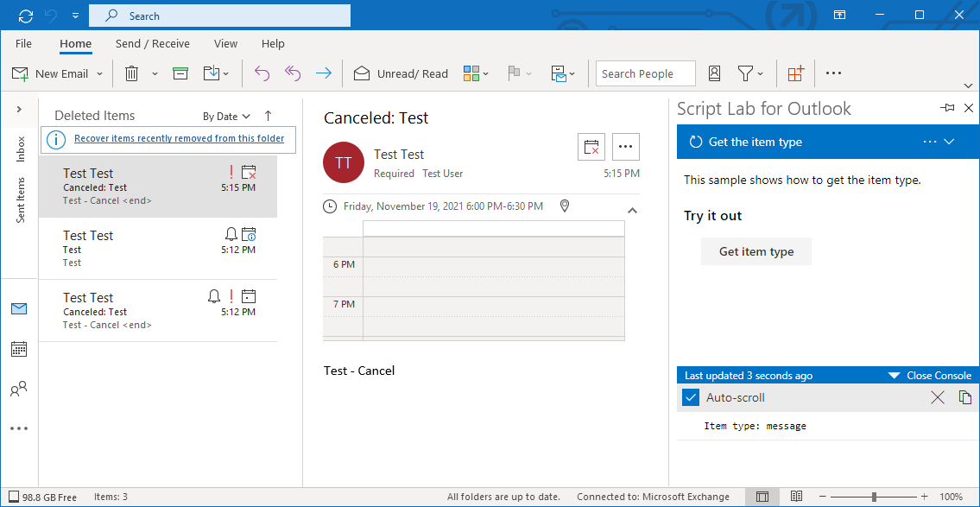This screenshot has height=507, width=980.
Task: Select the Calendar icon in the sidebar
Action: tap(19, 349)
